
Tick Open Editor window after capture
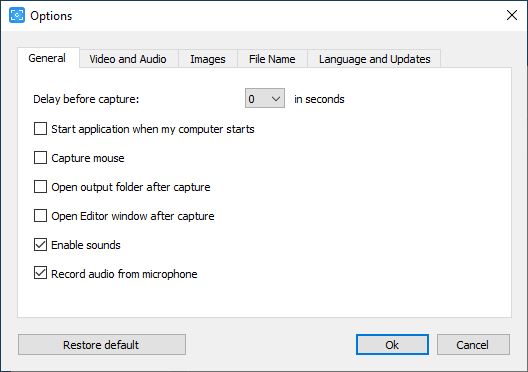[40, 215]
